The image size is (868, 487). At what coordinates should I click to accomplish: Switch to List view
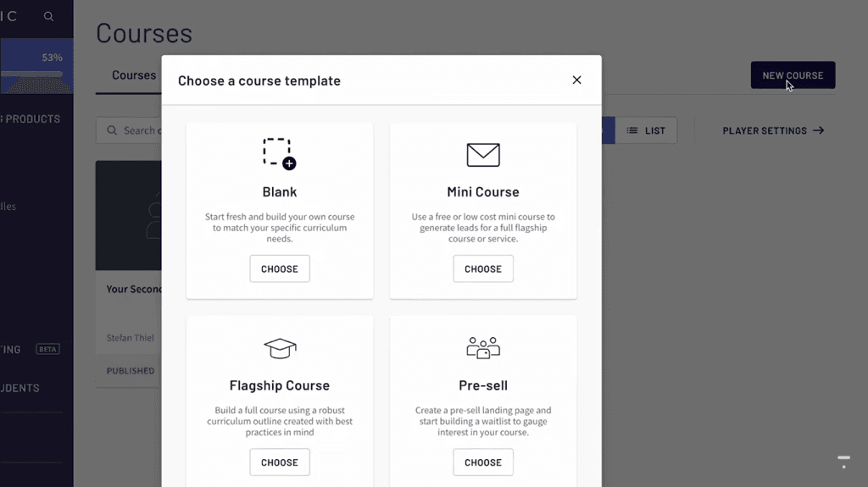646,130
